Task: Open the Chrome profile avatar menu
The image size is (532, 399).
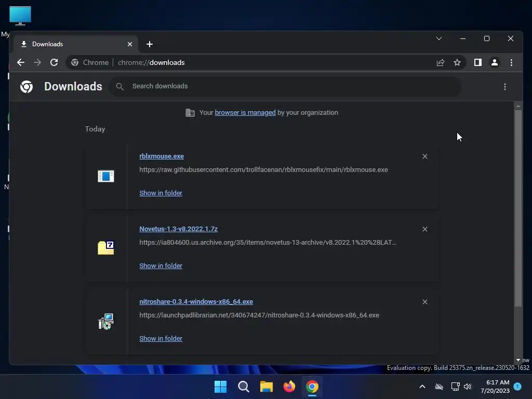Action: pyautogui.click(x=495, y=62)
